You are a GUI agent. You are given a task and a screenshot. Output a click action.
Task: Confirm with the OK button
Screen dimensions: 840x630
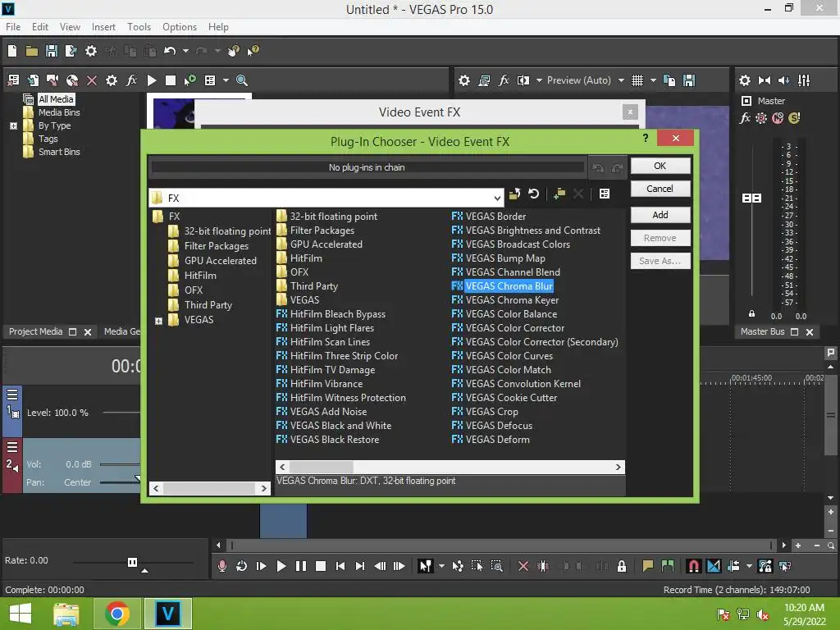[660, 166]
